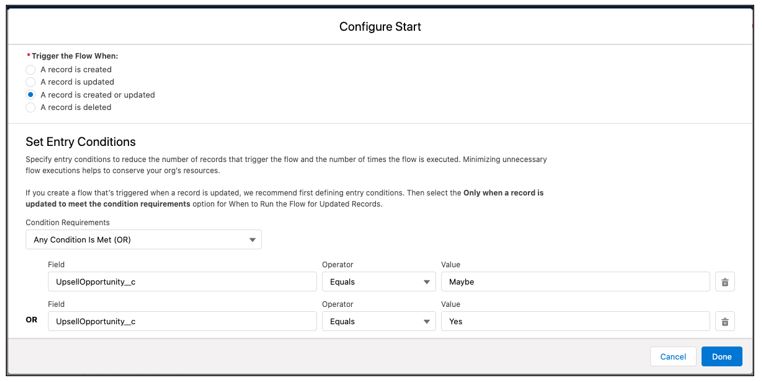Delete the Yes condition row via trash icon
This screenshot has height=382, width=762.
pos(725,321)
